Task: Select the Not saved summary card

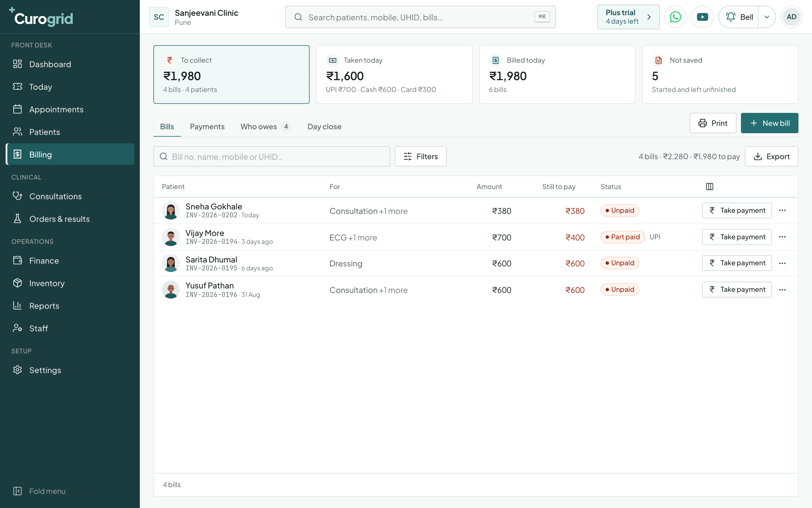Action: tap(720, 75)
